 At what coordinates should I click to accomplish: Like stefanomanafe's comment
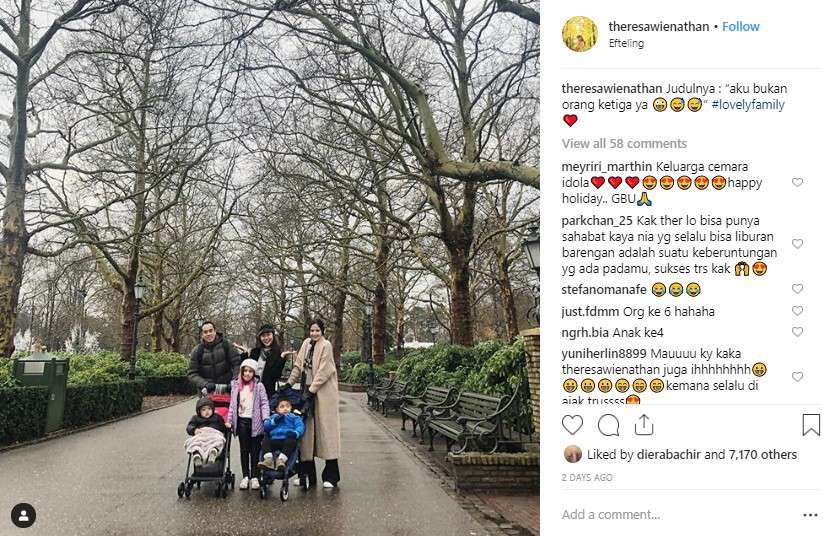click(x=797, y=289)
